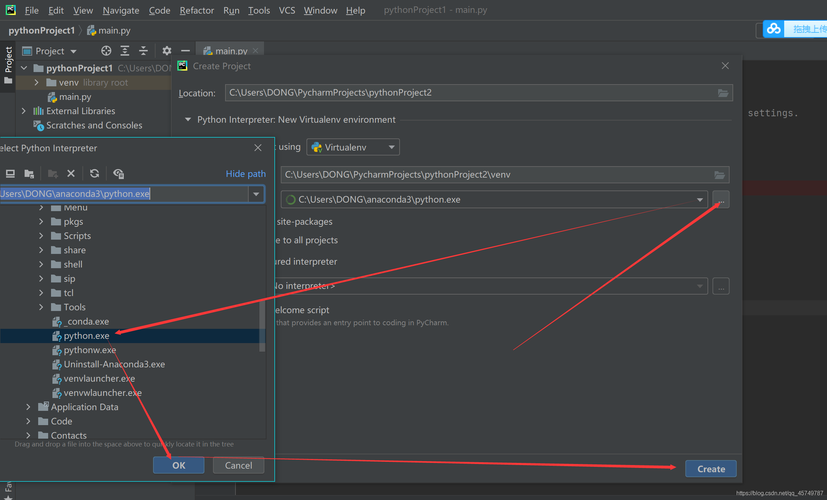
Task: Click Expand All icon in Project panel
Action: tap(125, 51)
